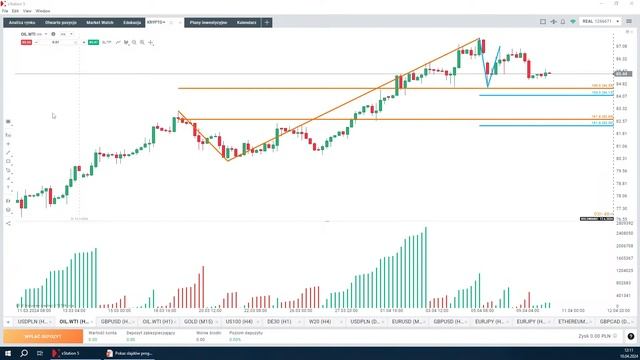Open the View menu

click(x=27, y=11)
